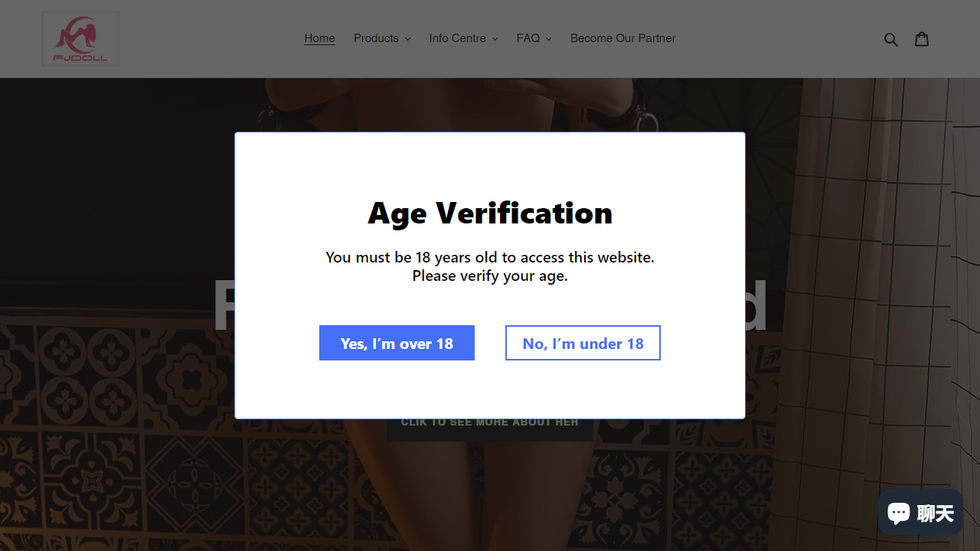Open the chat speech bubble icon
This screenshot has width=980, height=551.
click(x=899, y=512)
